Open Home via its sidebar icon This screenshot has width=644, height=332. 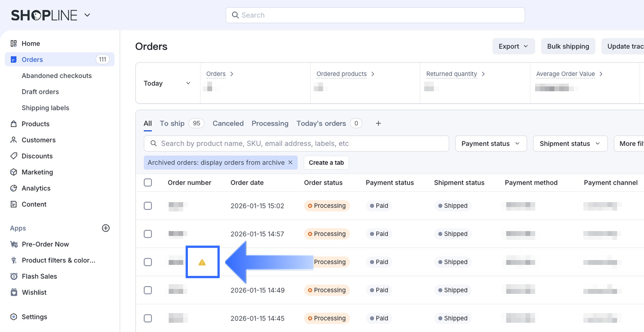[14, 44]
